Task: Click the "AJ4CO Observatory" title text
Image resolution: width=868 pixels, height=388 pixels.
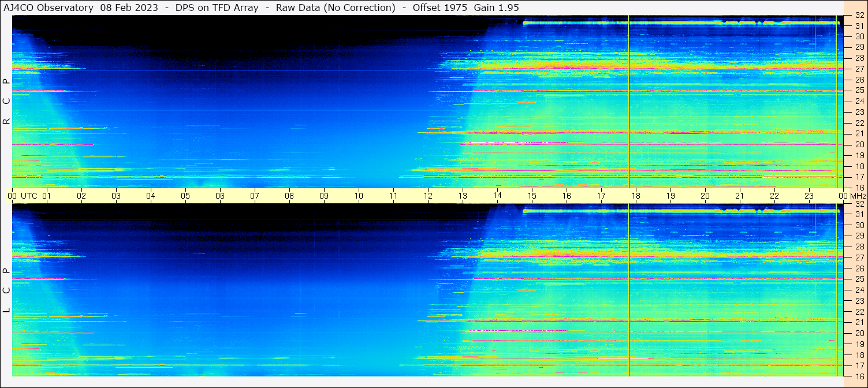Action: click(49, 8)
